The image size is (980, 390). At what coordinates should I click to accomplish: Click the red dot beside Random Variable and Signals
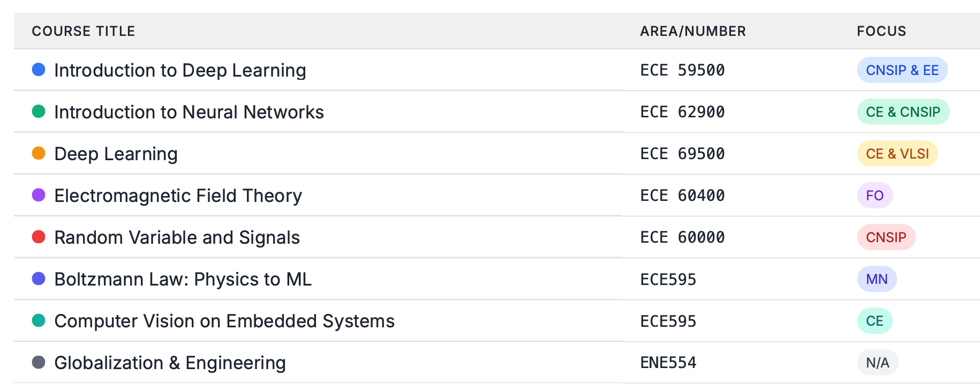(x=39, y=237)
